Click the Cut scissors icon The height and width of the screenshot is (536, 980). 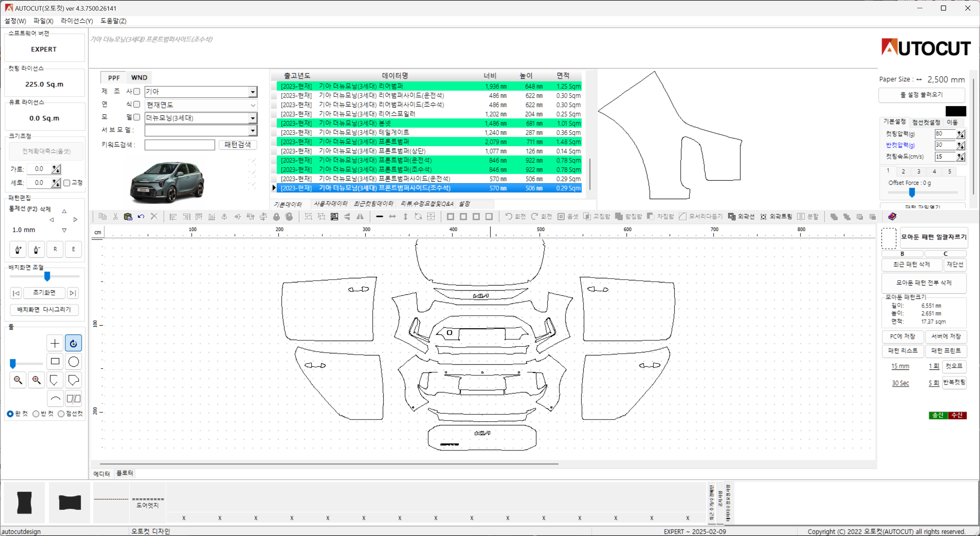tap(115, 217)
